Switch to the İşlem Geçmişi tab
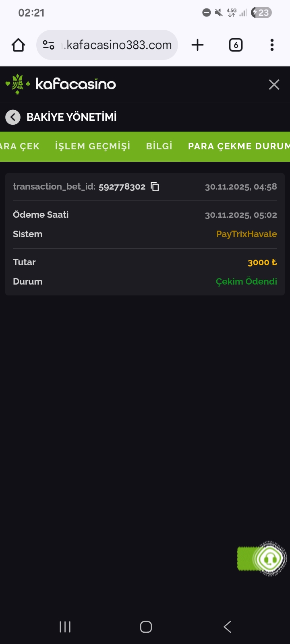The image size is (290, 644). click(93, 146)
